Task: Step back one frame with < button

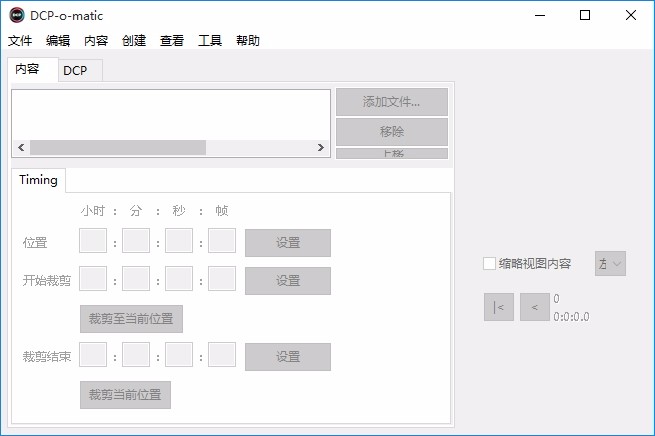Action: pyautogui.click(x=535, y=307)
